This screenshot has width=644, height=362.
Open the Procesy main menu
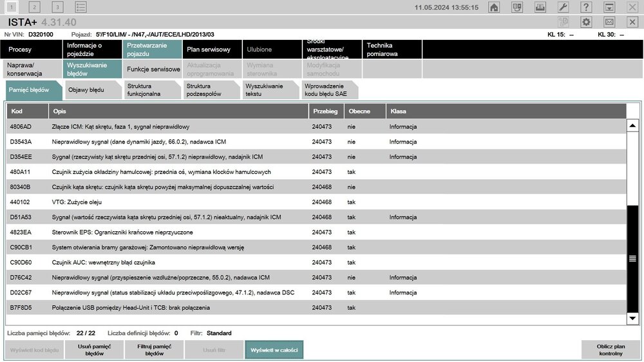coord(31,50)
